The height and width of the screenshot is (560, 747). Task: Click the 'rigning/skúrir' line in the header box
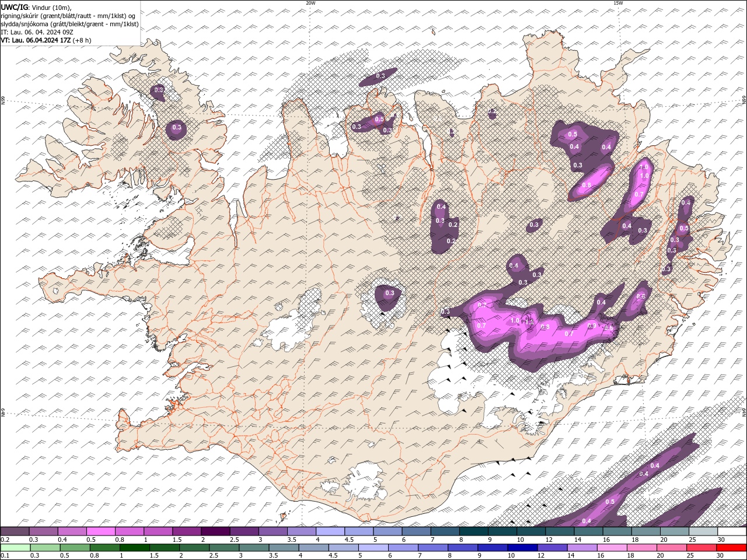[68, 16]
